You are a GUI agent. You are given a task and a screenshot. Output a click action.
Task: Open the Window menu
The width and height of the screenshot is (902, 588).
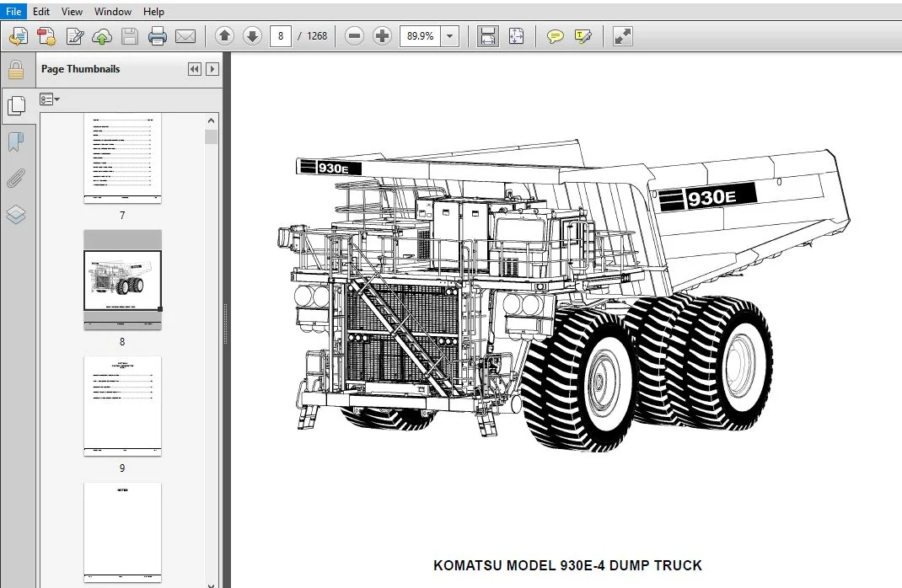pos(113,11)
